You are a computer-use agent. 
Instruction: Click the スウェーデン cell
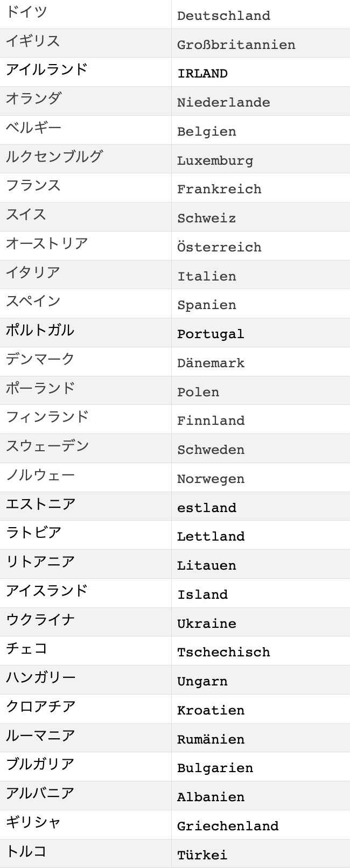click(x=47, y=446)
